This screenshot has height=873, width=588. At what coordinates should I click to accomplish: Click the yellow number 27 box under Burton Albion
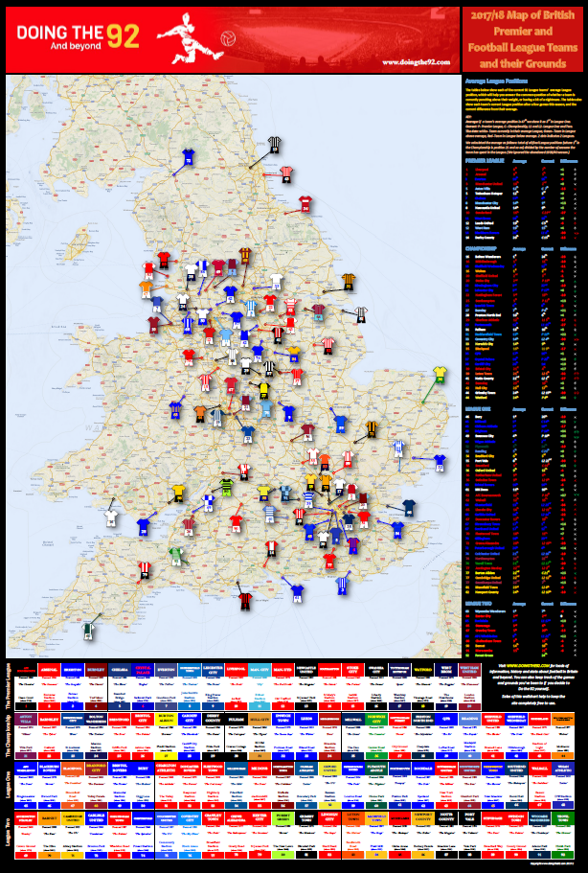click(166, 757)
